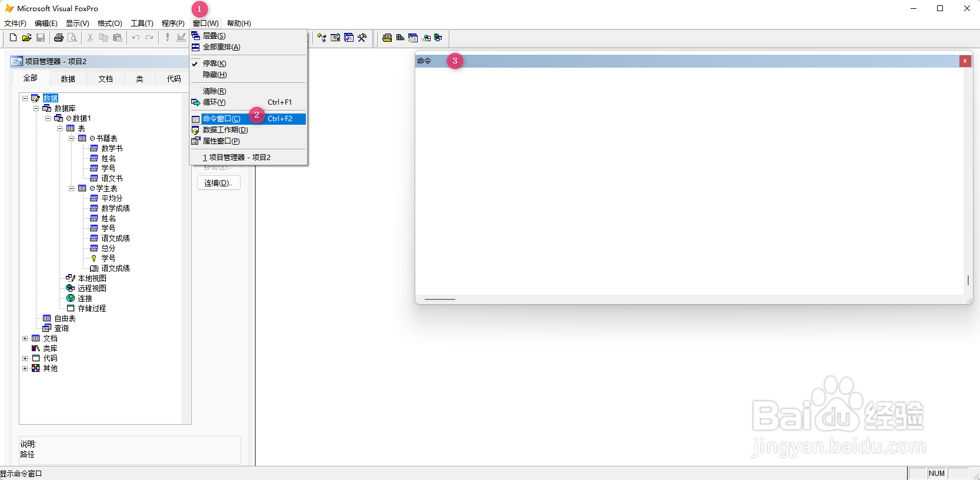
Task: Switch to the 数据 tab
Action: tap(68, 79)
